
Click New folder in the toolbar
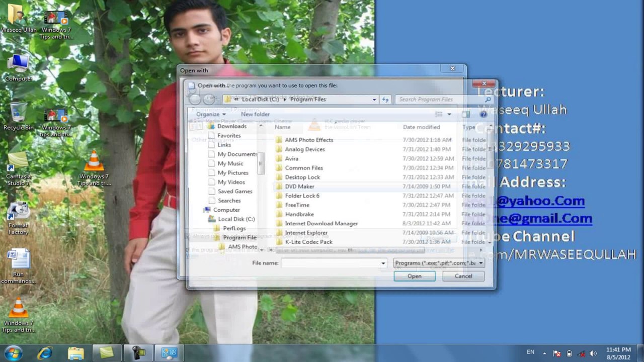255,114
